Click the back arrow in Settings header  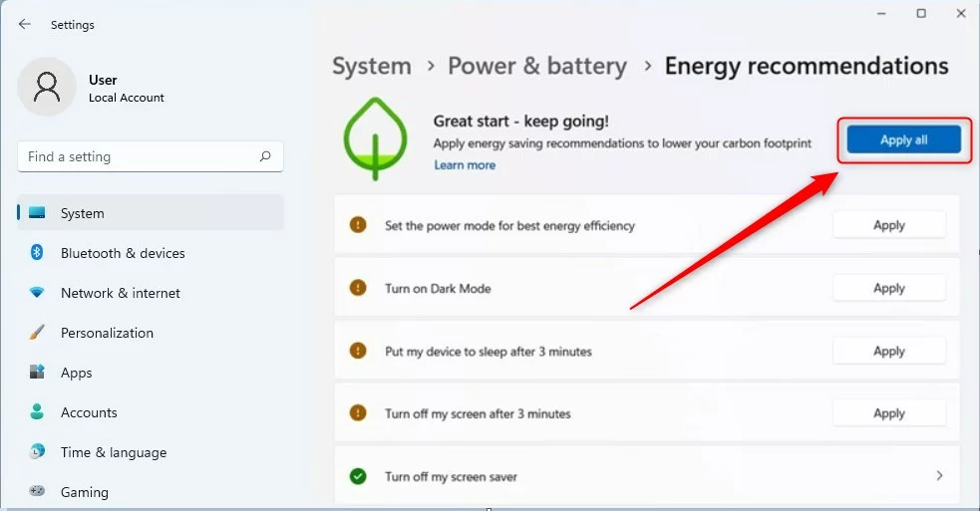(24, 24)
